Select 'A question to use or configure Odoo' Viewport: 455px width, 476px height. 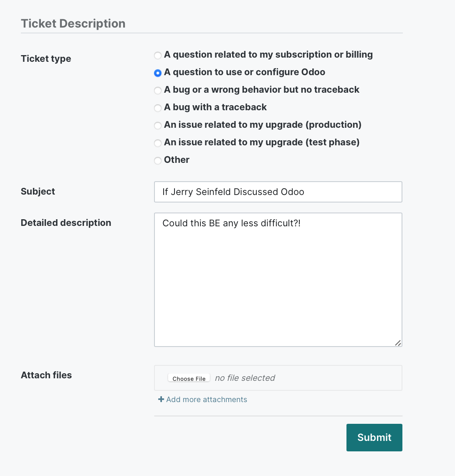157,73
